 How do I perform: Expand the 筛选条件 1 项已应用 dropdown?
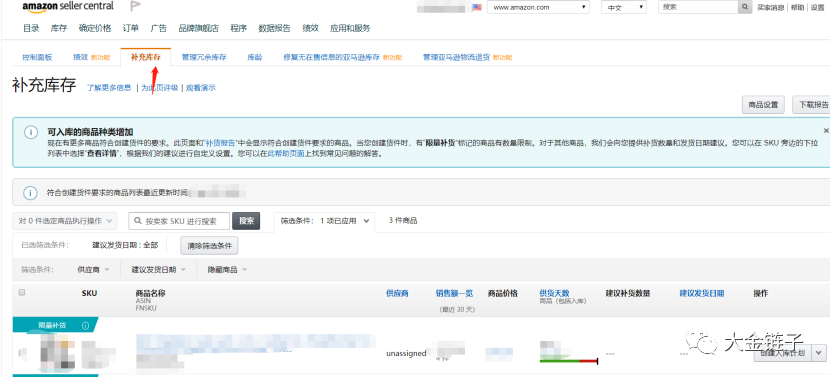point(324,221)
